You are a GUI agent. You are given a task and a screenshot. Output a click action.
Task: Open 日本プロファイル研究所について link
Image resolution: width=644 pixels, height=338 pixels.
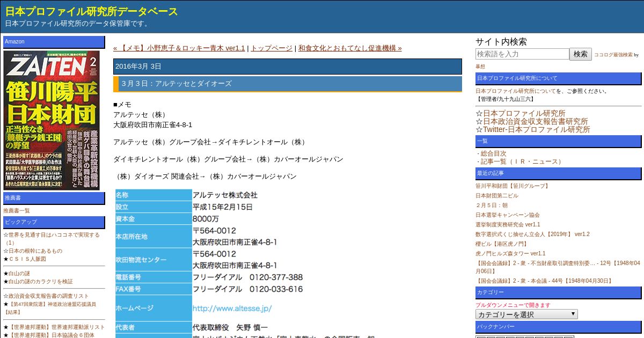[x=516, y=91]
